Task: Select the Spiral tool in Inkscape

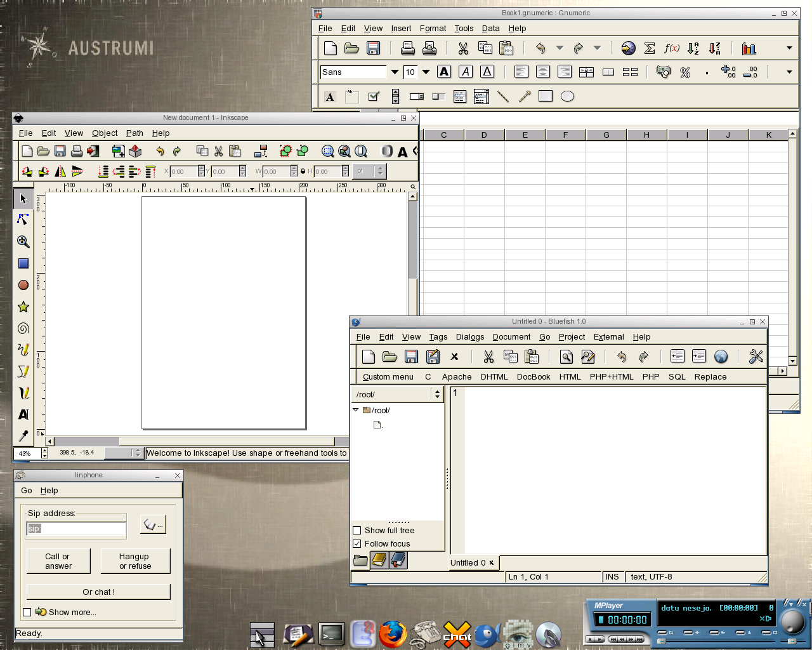Action: tap(23, 328)
